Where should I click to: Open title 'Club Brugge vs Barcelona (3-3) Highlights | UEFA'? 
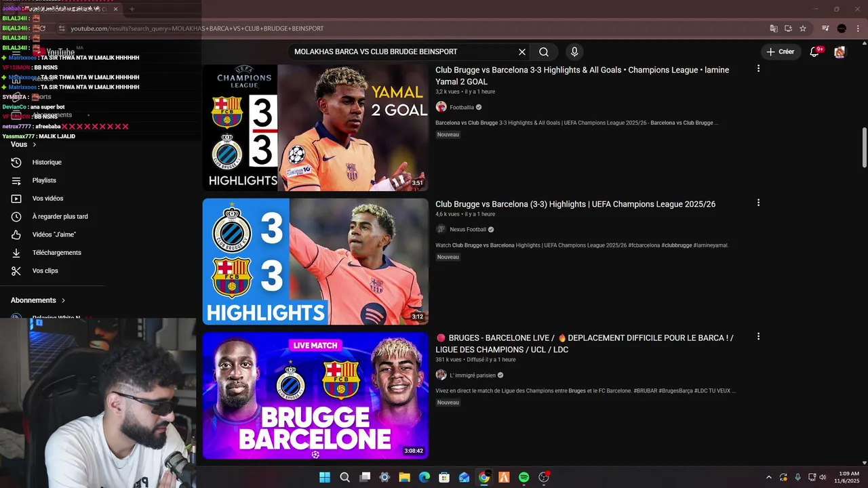[575, 204]
